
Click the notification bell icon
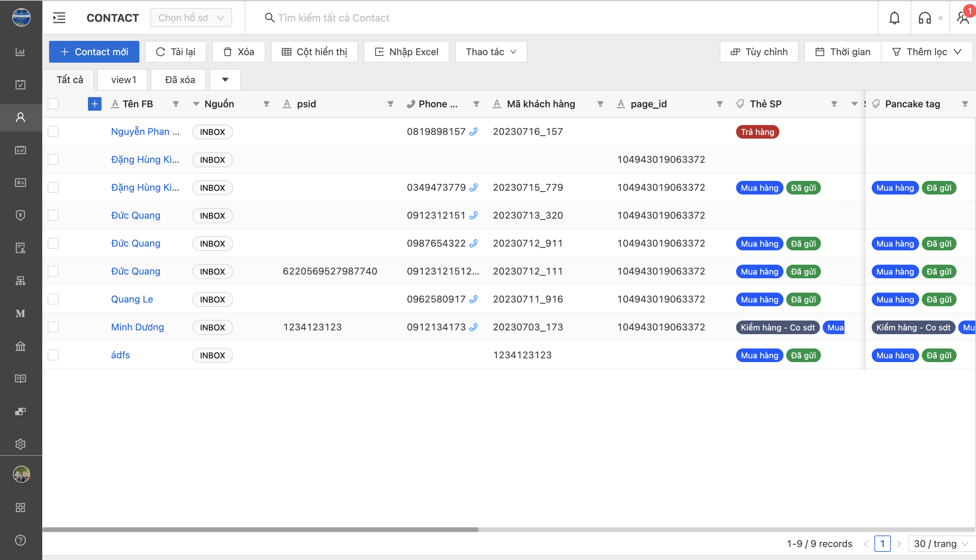click(x=894, y=18)
